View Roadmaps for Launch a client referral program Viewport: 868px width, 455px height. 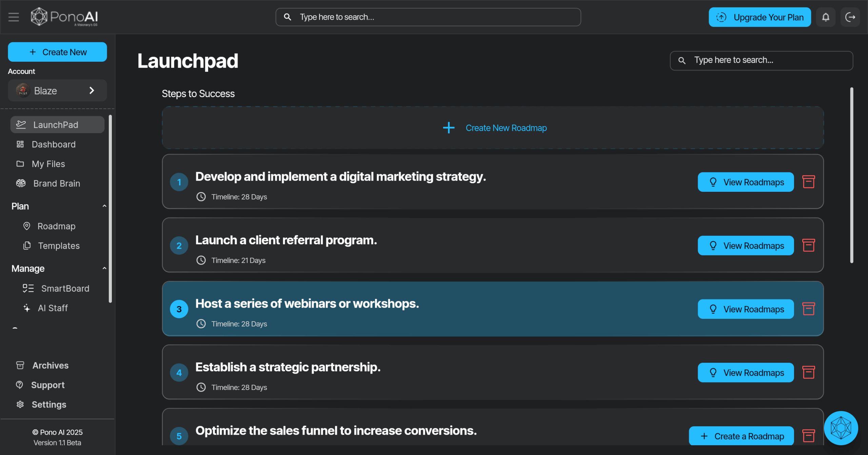[746, 246]
